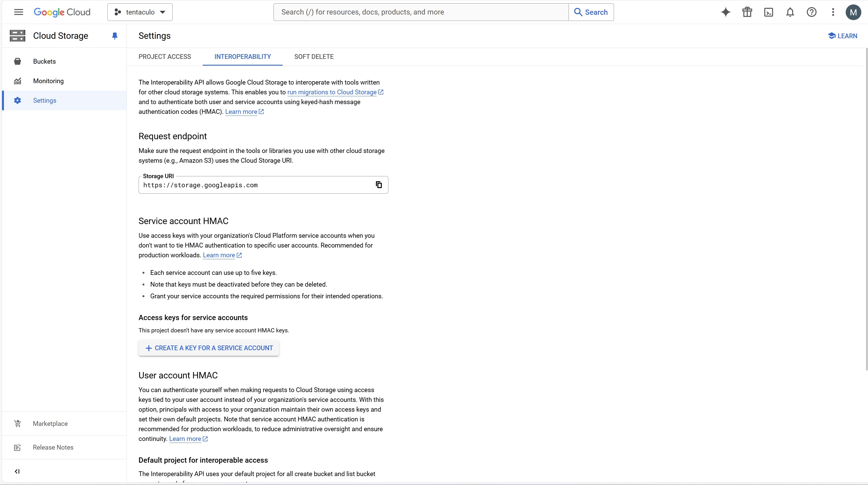Click the Buckets bucket icon
This screenshot has width=868, height=485.
tap(18, 61)
